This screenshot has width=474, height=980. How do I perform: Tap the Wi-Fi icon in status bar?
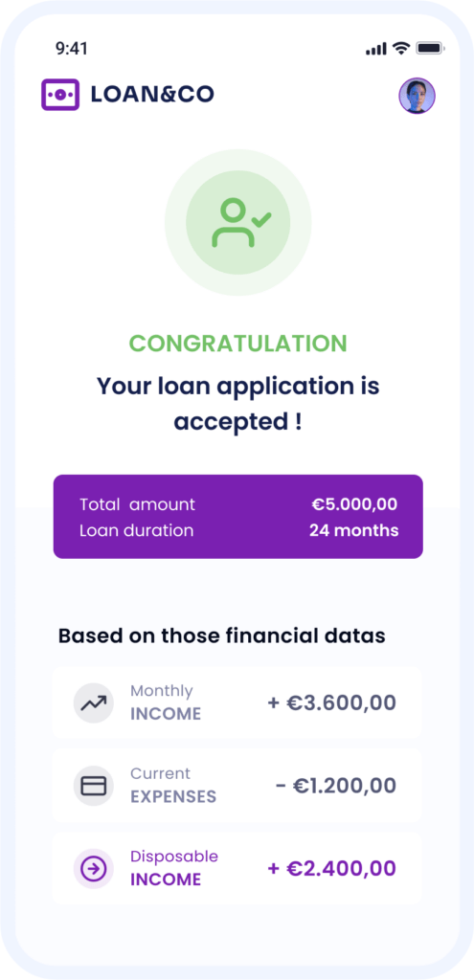click(401, 48)
